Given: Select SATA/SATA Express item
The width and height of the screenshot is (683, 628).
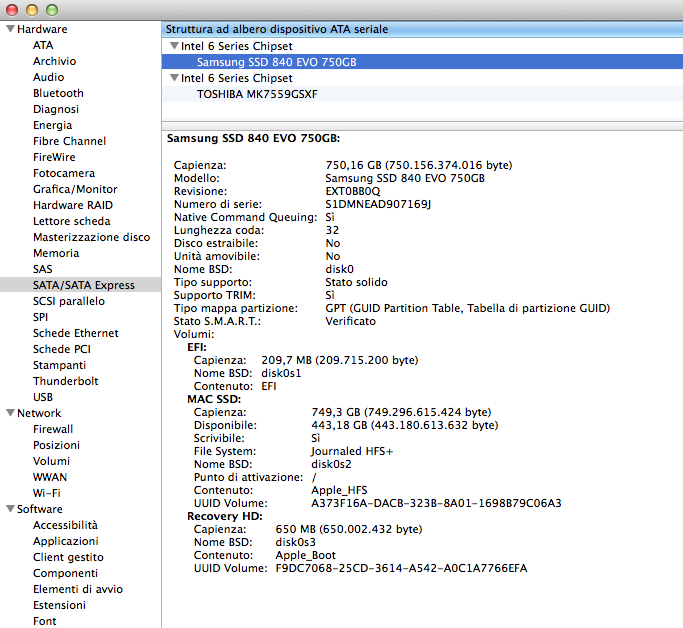Looking at the screenshot, I should (81, 285).
